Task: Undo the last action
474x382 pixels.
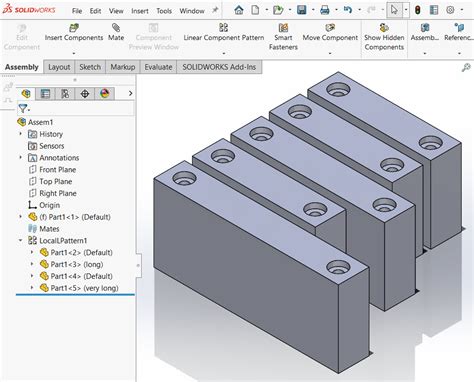Action: [x=348, y=10]
